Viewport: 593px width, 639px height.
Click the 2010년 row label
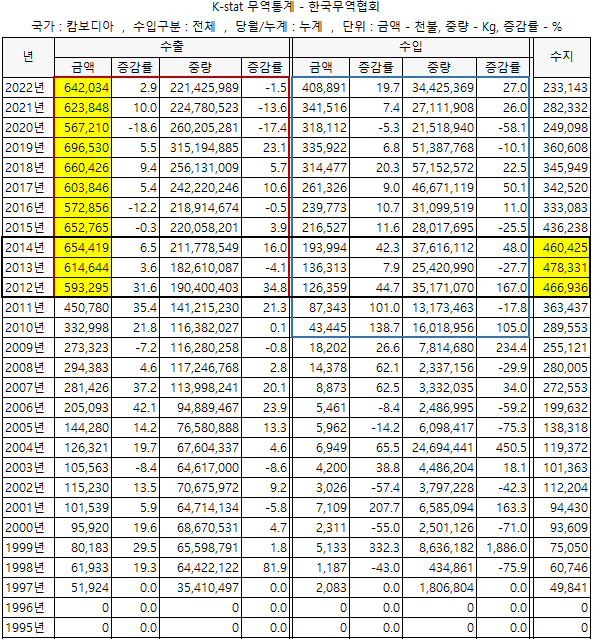(28, 327)
